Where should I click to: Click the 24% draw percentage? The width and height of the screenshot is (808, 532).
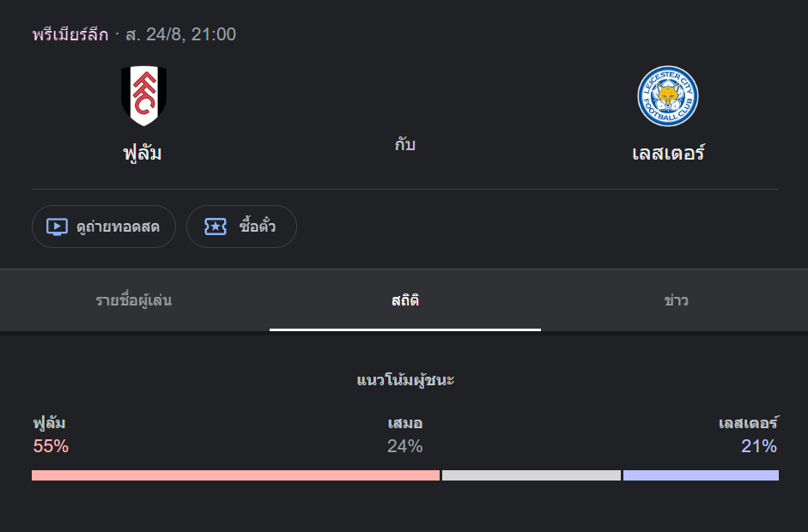click(x=405, y=446)
